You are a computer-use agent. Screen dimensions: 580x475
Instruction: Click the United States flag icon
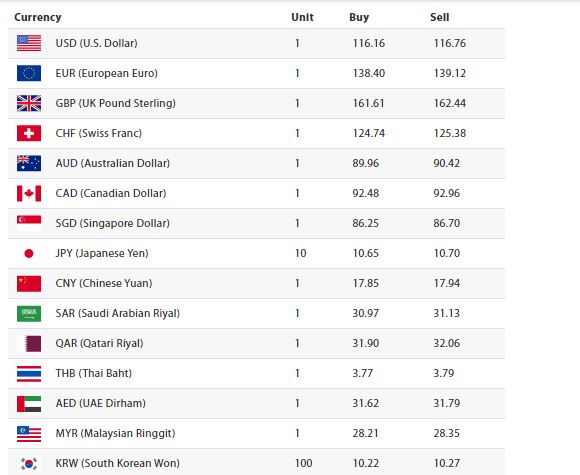(29, 43)
